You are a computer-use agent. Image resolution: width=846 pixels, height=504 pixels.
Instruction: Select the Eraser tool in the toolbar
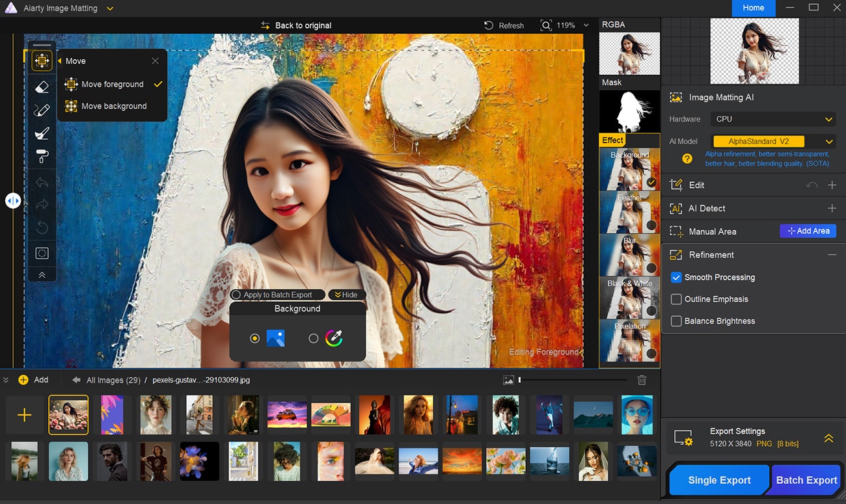[x=42, y=86]
